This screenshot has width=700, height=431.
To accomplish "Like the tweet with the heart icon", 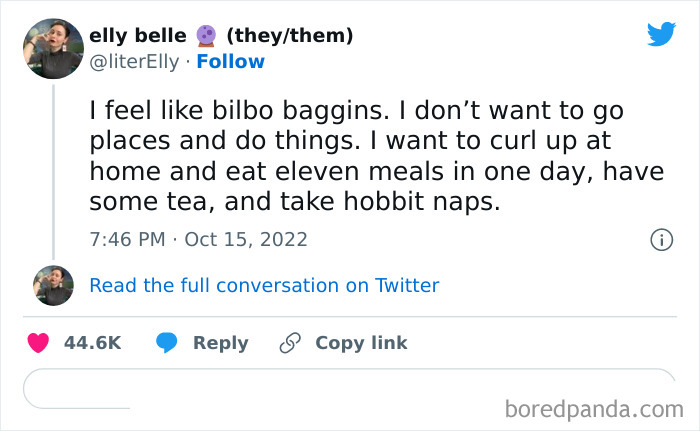I will [39, 342].
